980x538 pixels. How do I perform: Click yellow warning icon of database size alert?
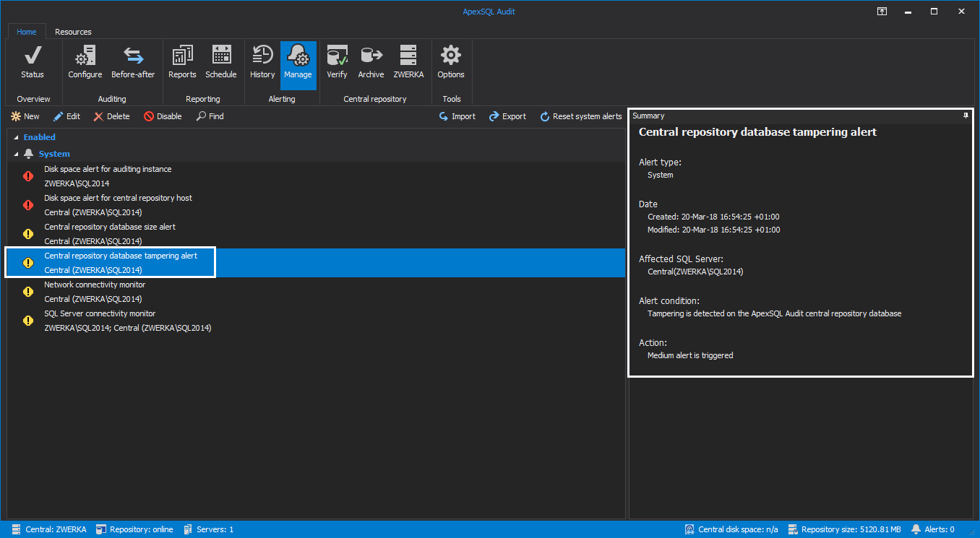28,234
